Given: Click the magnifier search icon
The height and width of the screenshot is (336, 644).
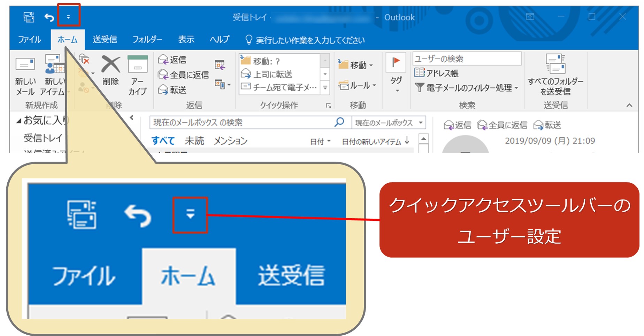Looking at the screenshot, I should point(339,122).
